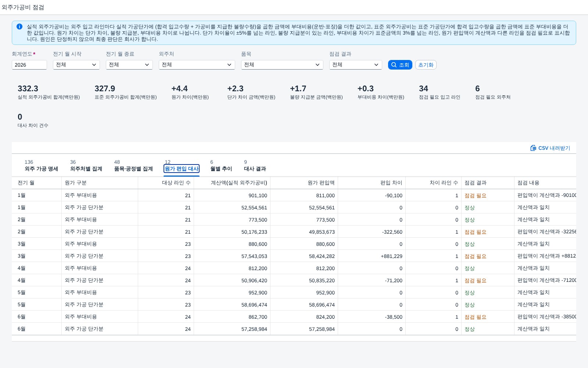
Task: Click the 원가 구분 column header
Action: 100,183
